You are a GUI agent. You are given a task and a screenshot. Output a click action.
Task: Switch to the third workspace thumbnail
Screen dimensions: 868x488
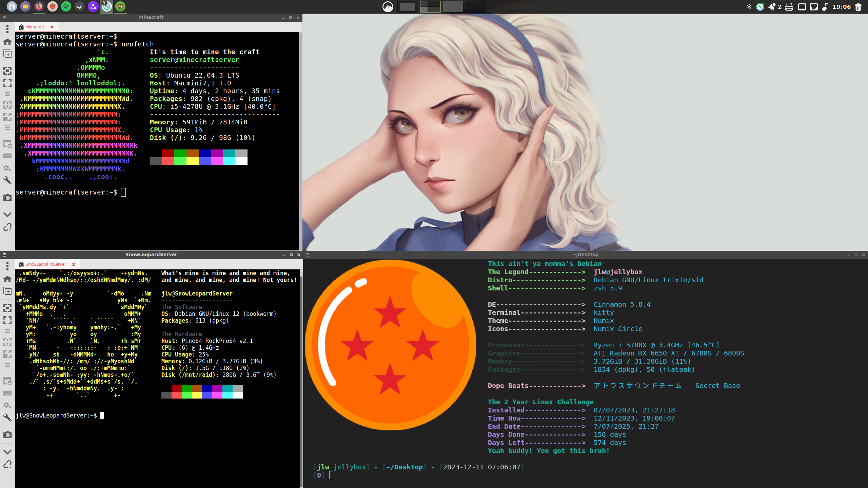coord(453,7)
